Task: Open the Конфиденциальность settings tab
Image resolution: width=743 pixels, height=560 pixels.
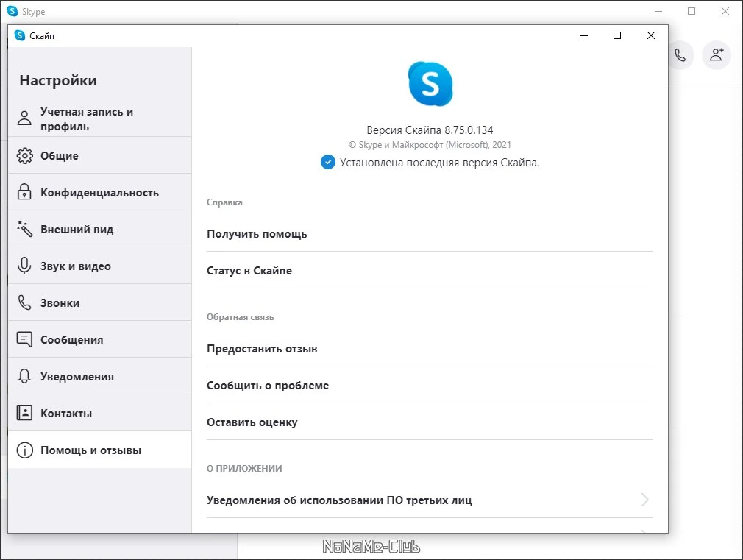Action: [100, 192]
